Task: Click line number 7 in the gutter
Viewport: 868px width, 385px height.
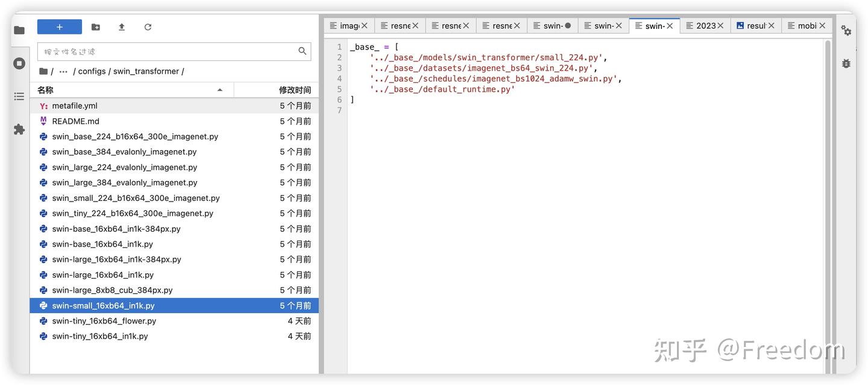Action: tap(340, 110)
